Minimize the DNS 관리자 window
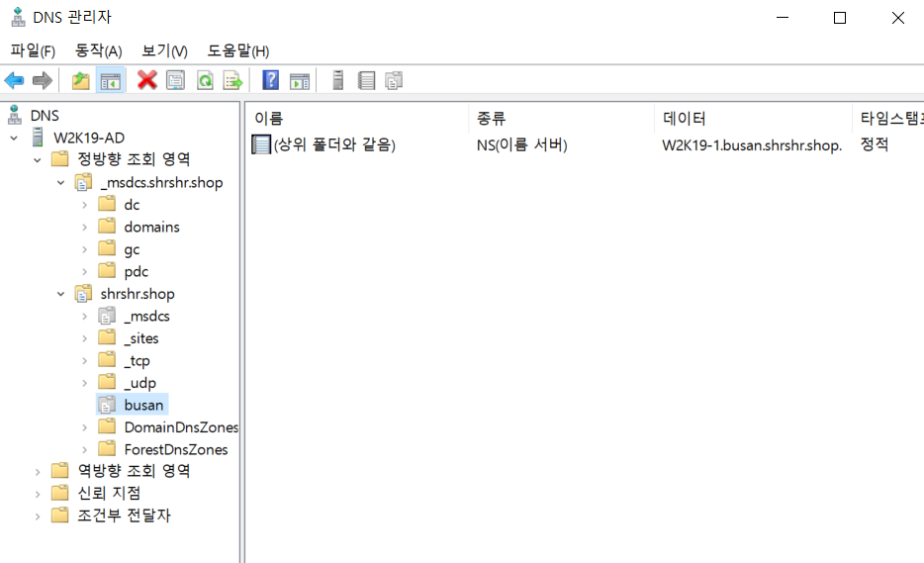 coord(783,18)
